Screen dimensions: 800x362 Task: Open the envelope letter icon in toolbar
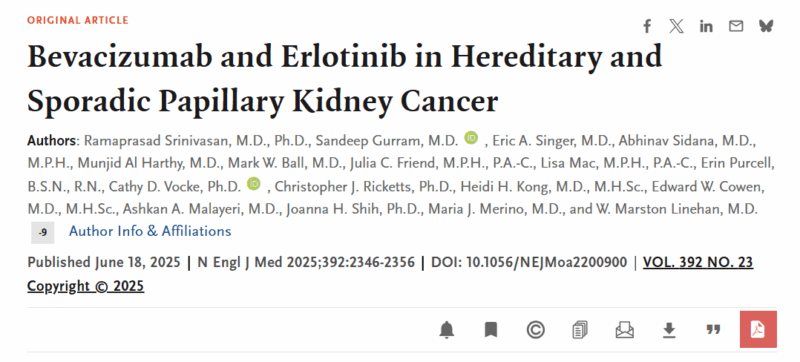[x=624, y=330]
